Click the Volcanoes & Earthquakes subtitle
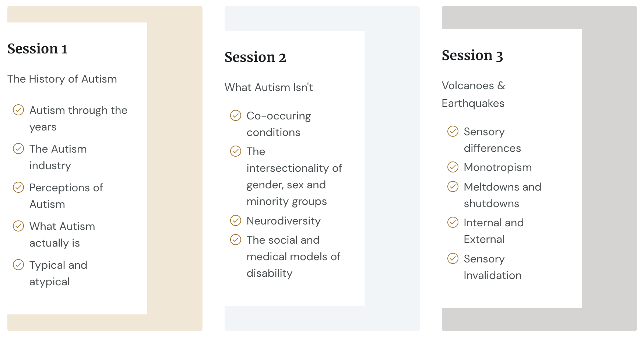 (x=474, y=94)
